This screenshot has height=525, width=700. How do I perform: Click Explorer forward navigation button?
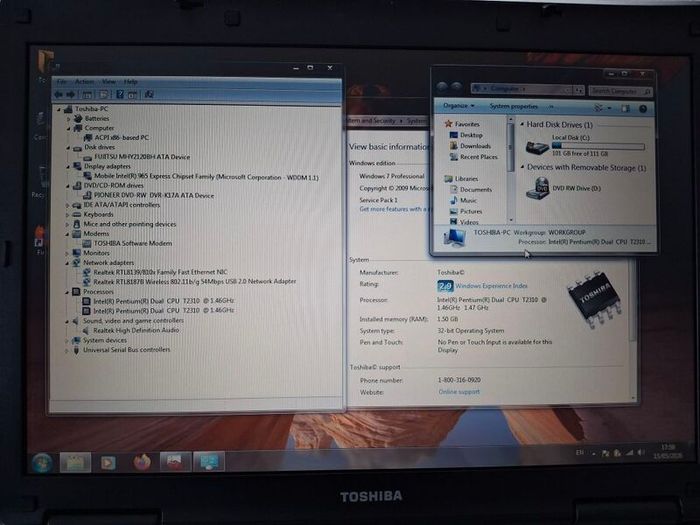457,88
